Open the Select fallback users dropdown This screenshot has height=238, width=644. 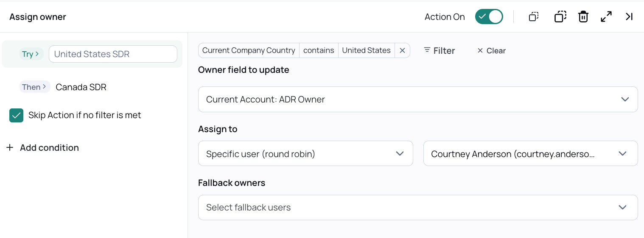pos(417,208)
